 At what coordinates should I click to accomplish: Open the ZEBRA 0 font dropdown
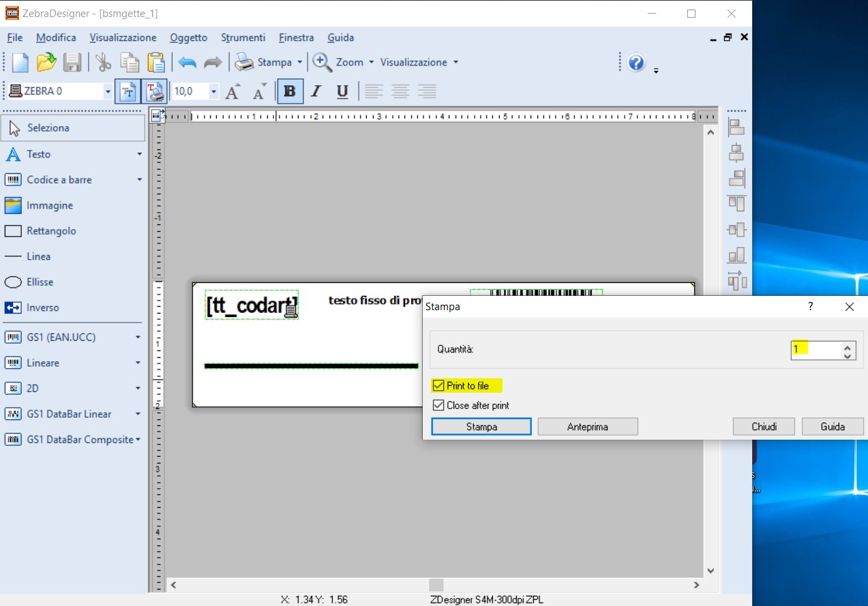pos(108,91)
